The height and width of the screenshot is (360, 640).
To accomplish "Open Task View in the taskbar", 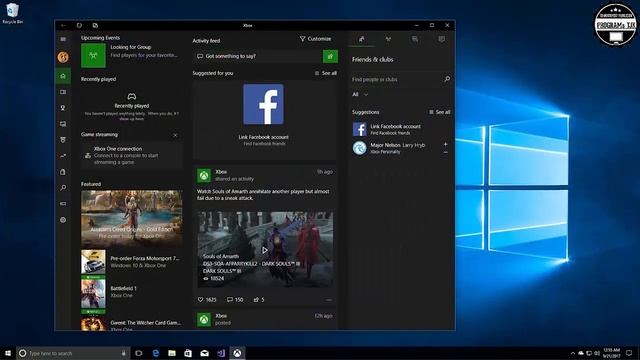I will coord(139,353).
